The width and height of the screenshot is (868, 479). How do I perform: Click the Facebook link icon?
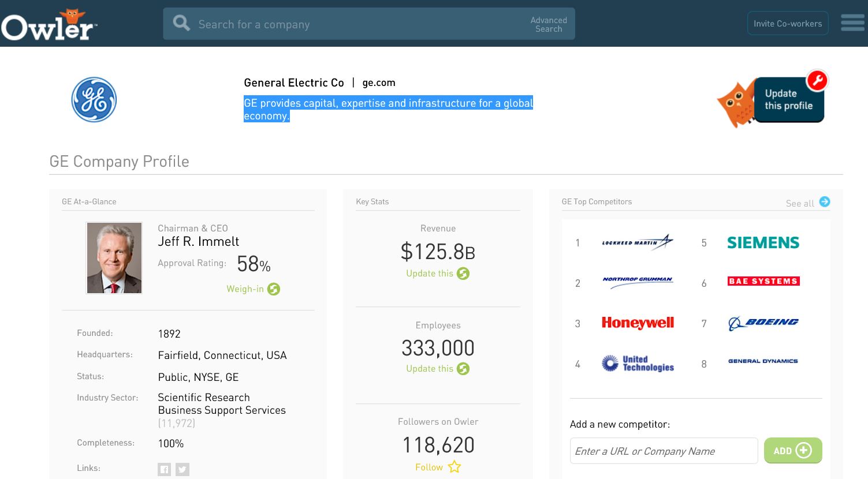coord(165,469)
